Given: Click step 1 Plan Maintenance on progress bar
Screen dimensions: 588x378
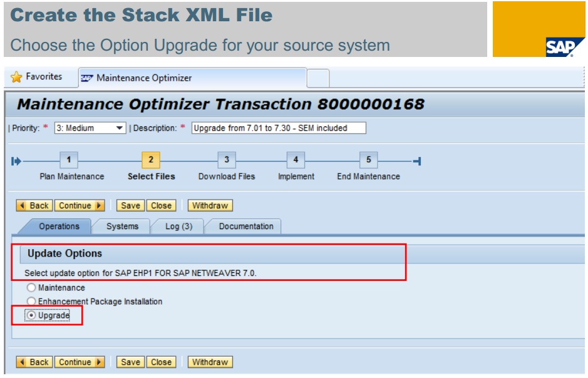Looking at the screenshot, I should pos(69,160).
